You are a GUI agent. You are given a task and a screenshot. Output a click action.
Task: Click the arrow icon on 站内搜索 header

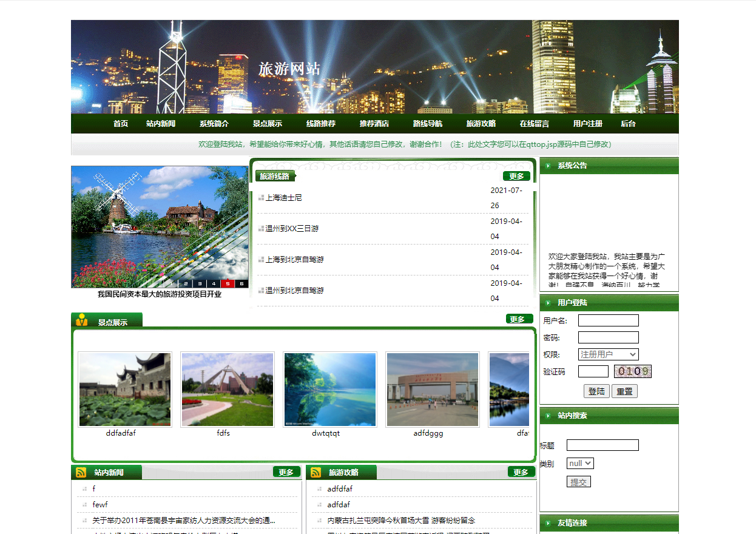pos(547,416)
